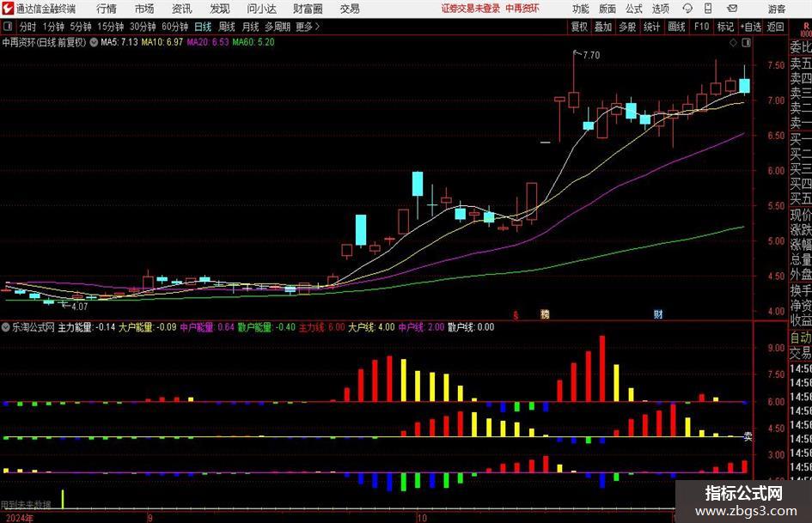Click the MA5: 7.13 value
Screen dimensions: 812x523
119,42
